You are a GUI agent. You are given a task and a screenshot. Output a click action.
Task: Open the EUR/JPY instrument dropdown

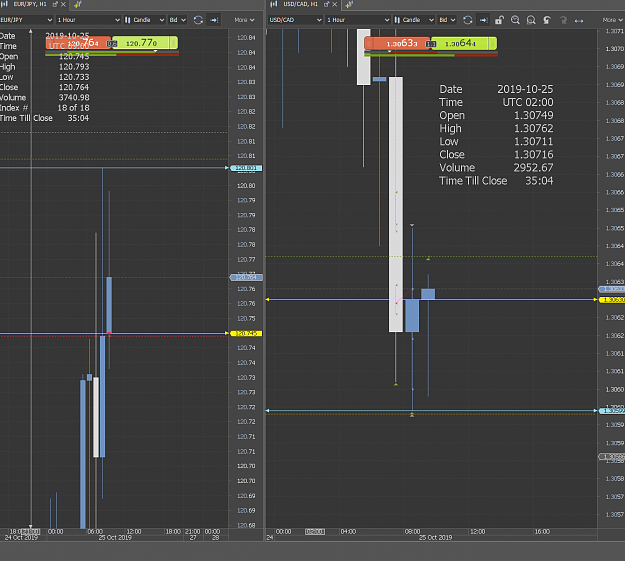(26, 20)
